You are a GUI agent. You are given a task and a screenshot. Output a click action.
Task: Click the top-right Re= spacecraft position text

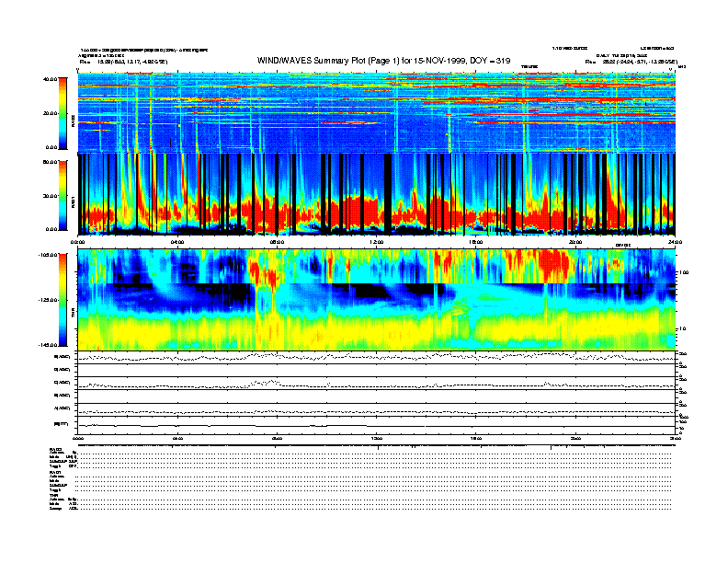coord(631,62)
